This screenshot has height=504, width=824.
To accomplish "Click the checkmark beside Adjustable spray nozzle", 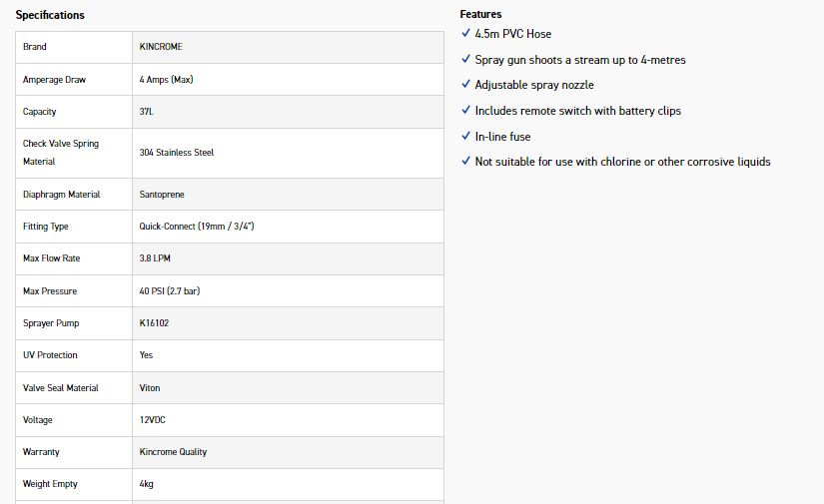I will pos(465,85).
